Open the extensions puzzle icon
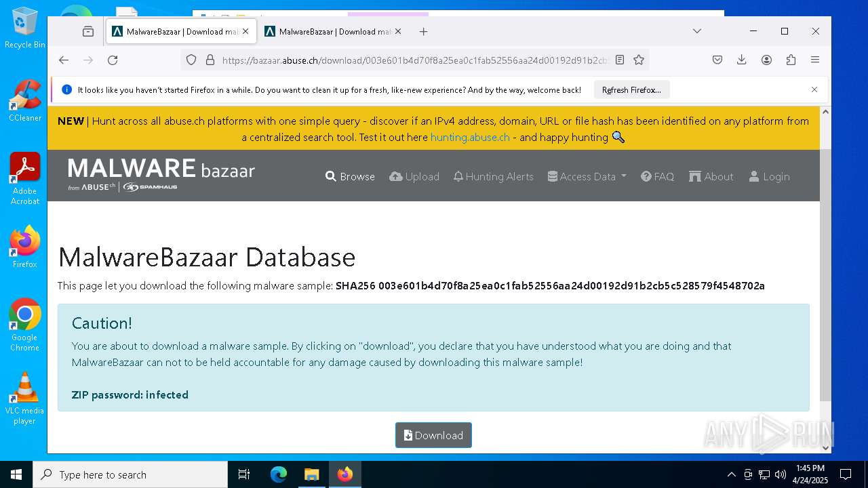Image resolution: width=868 pixels, height=488 pixels. [x=791, y=60]
